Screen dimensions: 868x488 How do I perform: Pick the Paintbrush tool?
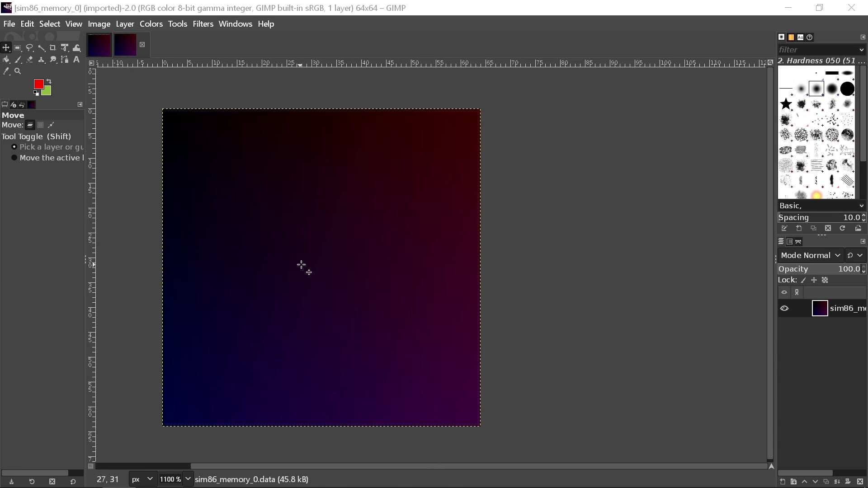point(18,60)
